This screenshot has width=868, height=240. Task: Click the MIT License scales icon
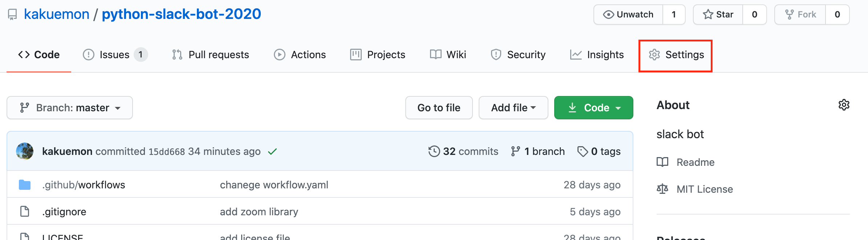(662, 189)
